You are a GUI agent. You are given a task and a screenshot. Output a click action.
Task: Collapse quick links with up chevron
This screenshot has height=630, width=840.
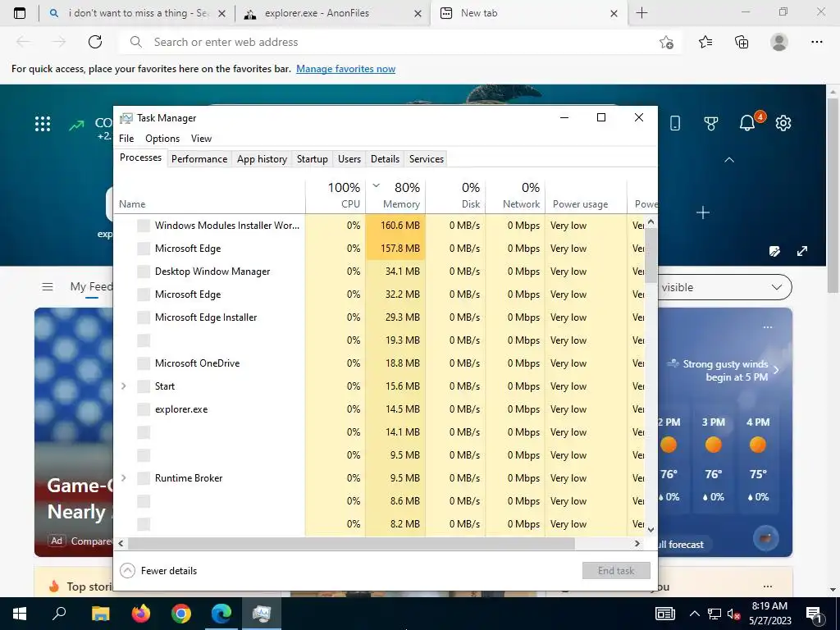click(729, 160)
